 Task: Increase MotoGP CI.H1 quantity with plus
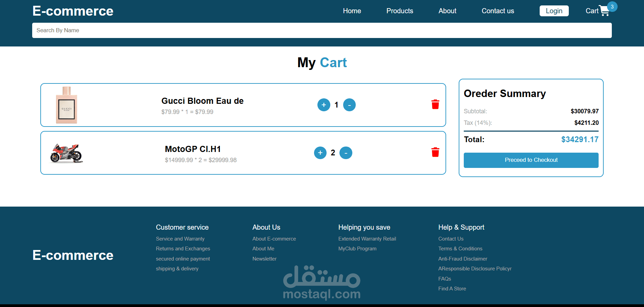coord(320,153)
